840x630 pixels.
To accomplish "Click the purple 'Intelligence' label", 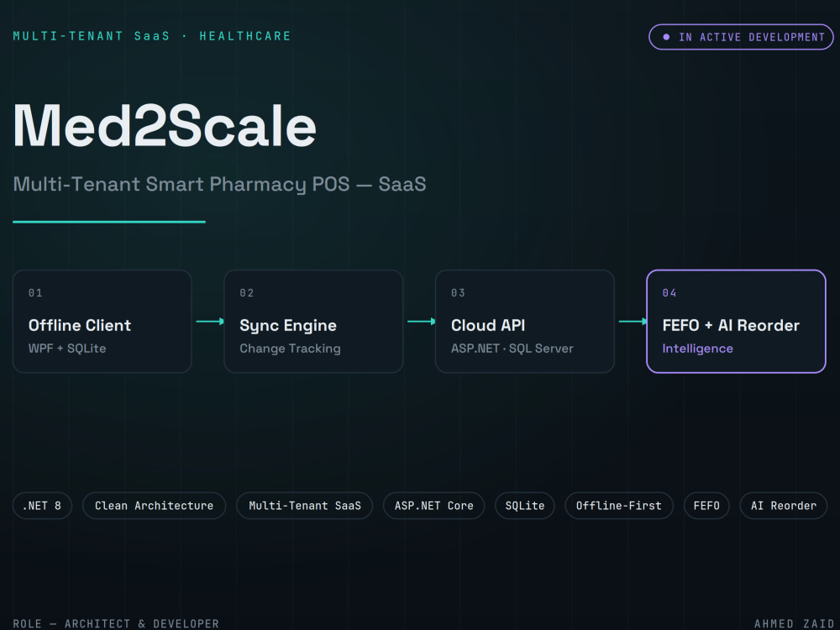I will pyautogui.click(x=697, y=349).
